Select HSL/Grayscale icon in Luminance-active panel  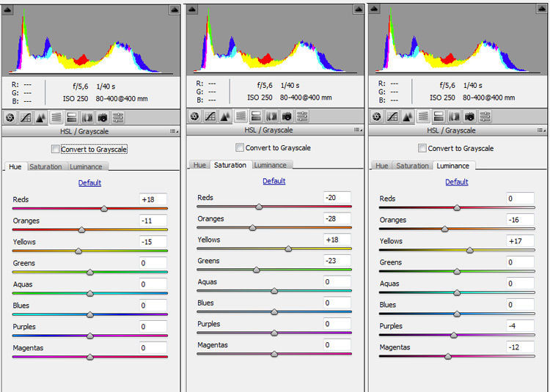(x=423, y=117)
